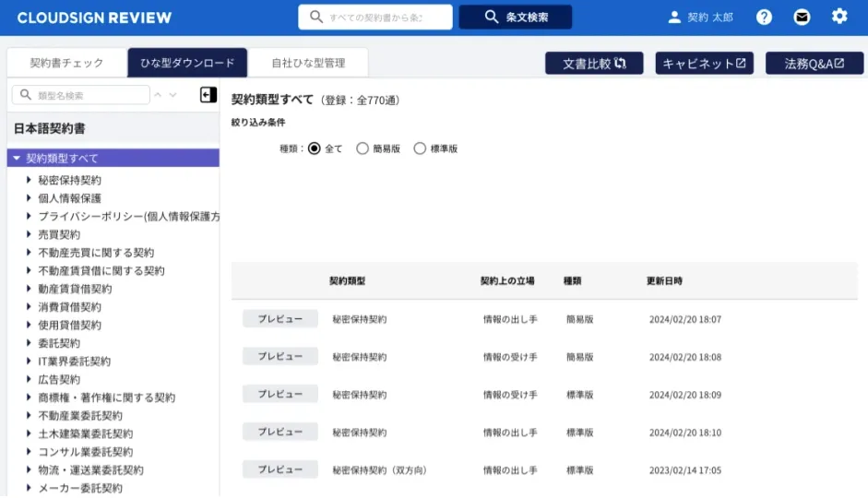Click the all-contracts search input field

point(375,18)
